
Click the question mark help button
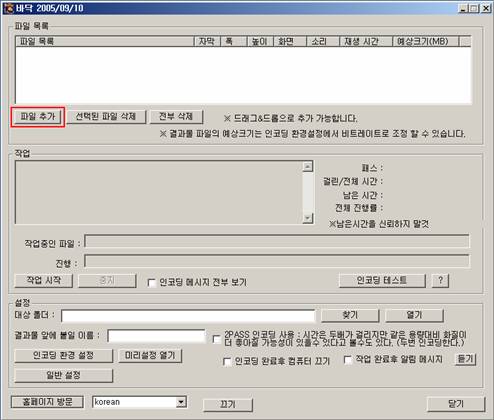(x=440, y=280)
